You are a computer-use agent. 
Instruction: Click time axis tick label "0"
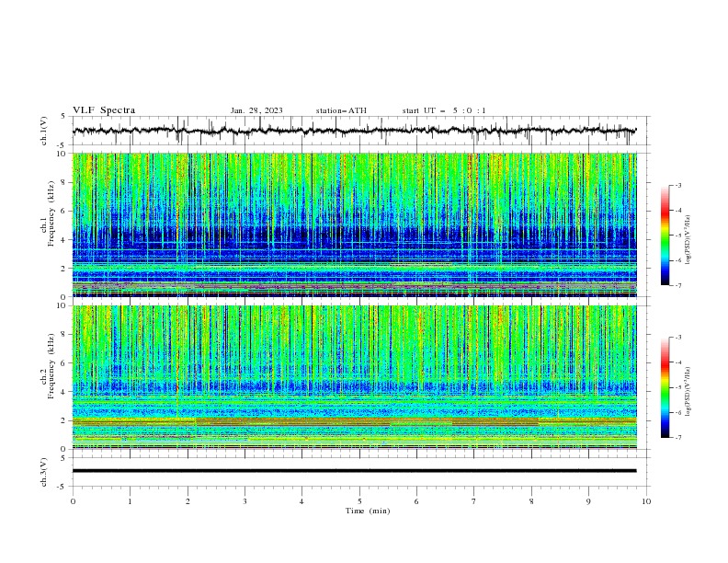pos(73,501)
